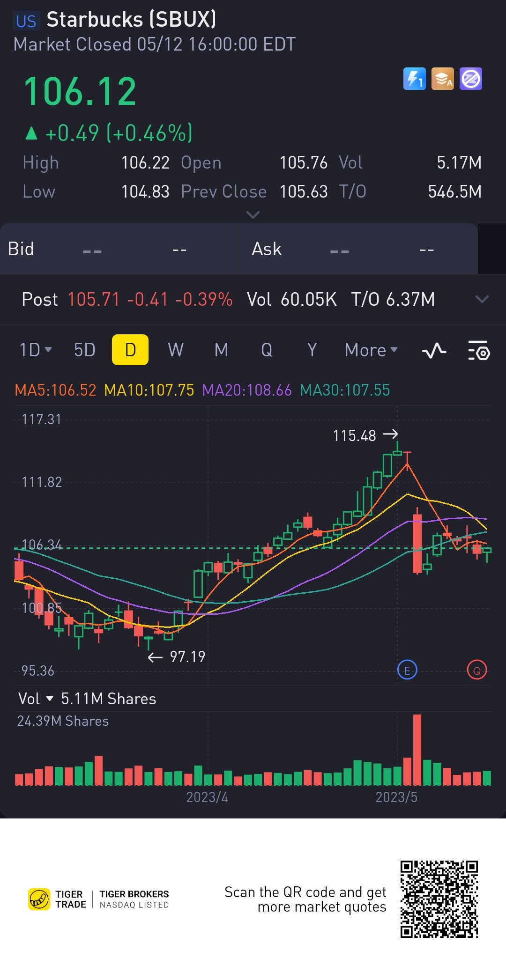Image resolution: width=506 pixels, height=980 pixels.
Task: Switch to the Q quarterly tab
Action: coord(267,350)
